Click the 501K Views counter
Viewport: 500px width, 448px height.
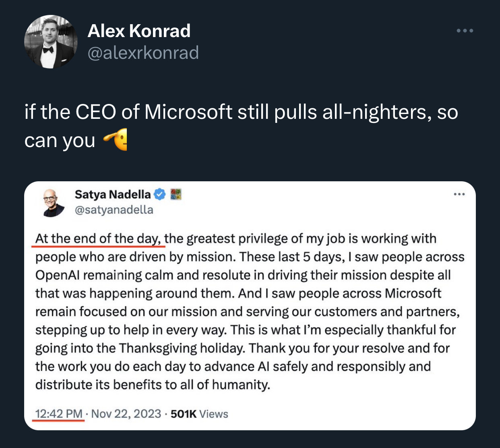coord(199,413)
